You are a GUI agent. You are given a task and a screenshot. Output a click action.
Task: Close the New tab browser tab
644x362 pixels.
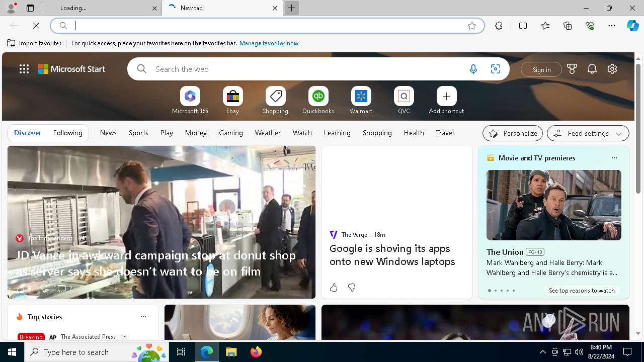pyautogui.click(x=275, y=8)
